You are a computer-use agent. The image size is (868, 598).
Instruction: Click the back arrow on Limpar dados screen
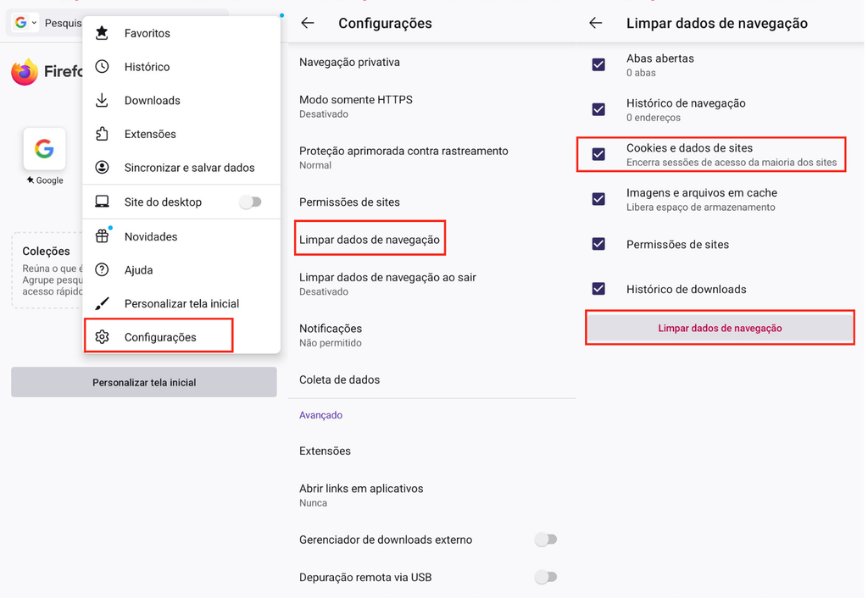coord(596,24)
